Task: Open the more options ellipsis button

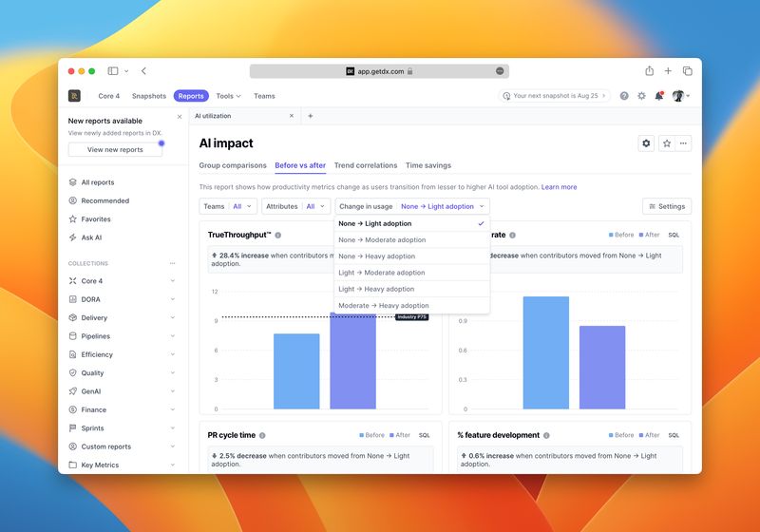Action: [x=683, y=143]
